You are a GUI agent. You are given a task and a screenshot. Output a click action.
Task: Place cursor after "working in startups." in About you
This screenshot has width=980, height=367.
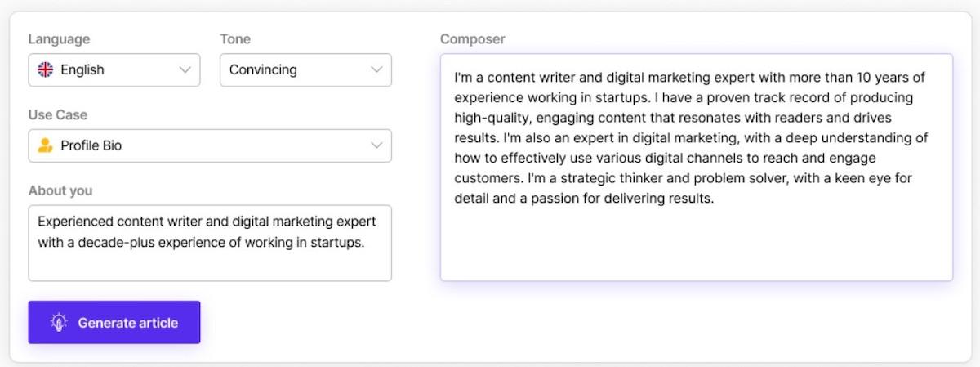(x=365, y=243)
